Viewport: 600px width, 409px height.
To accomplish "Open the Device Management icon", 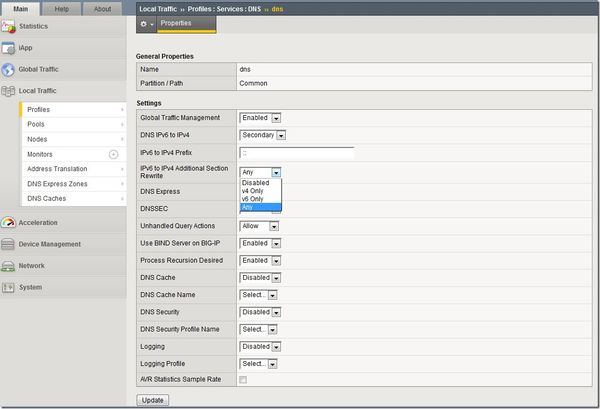I will pyautogui.click(x=9, y=244).
